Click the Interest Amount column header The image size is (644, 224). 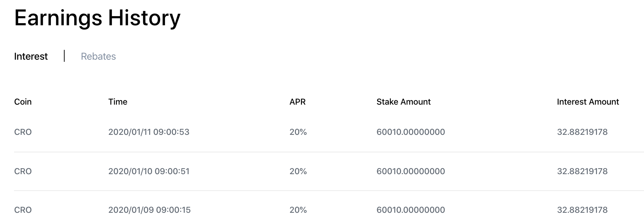(588, 102)
